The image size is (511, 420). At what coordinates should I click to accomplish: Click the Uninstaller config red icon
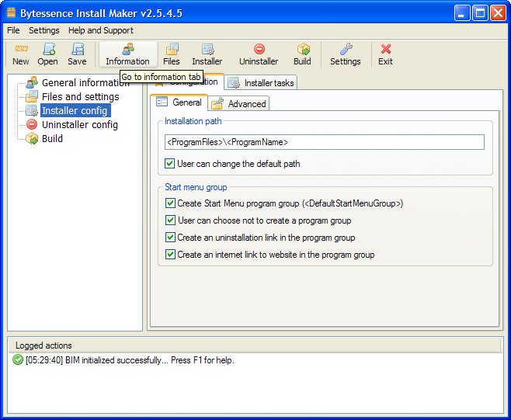coord(32,124)
